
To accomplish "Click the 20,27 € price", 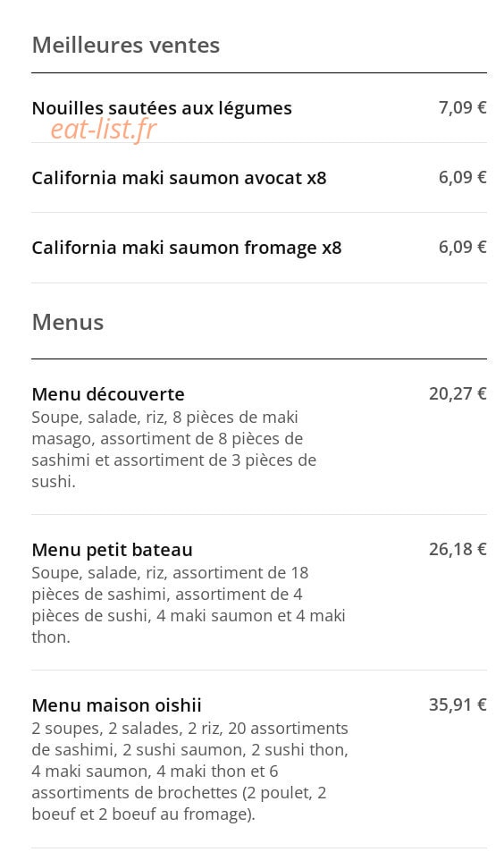I will 458,393.
